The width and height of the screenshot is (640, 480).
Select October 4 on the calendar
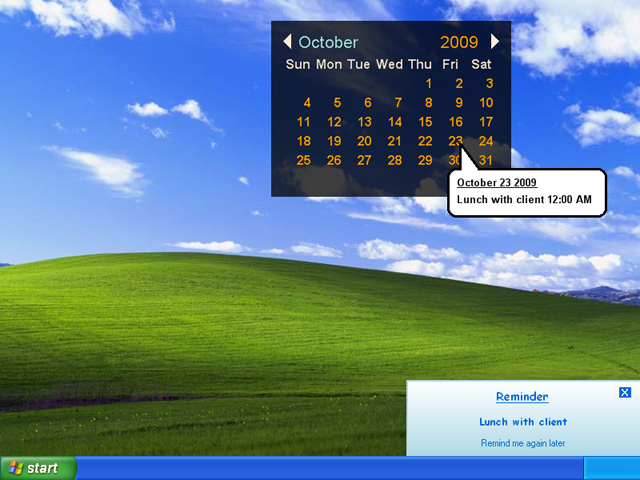pyautogui.click(x=307, y=103)
